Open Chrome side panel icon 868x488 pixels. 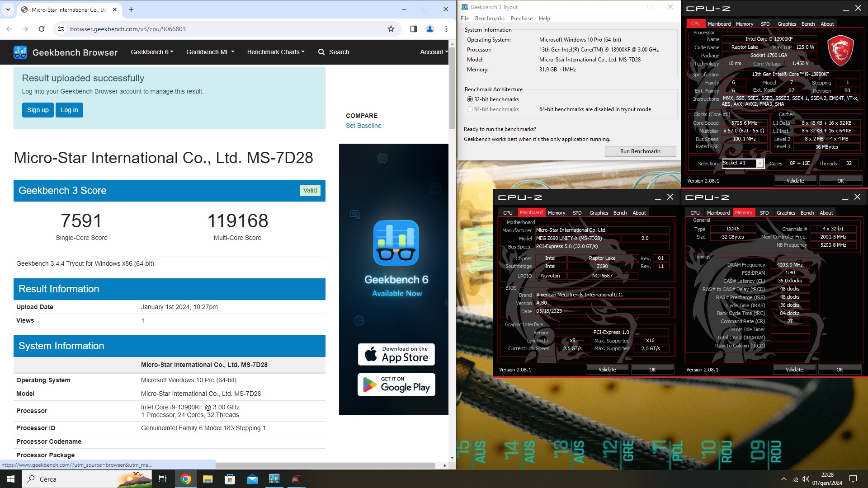(x=413, y=29)
